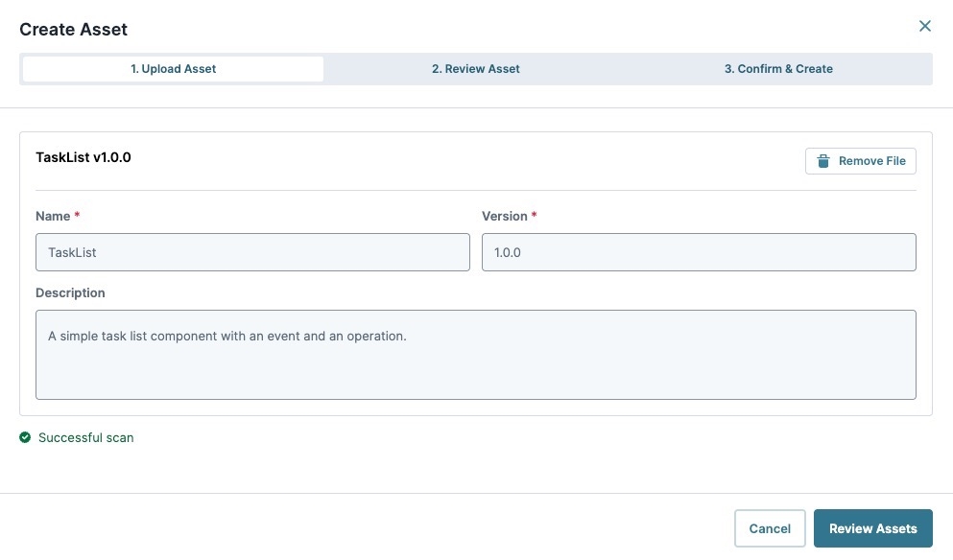The width and height of the screenshot is (953, 560).
Task: Click the Successful scan status text
Action: pos(85,437)
